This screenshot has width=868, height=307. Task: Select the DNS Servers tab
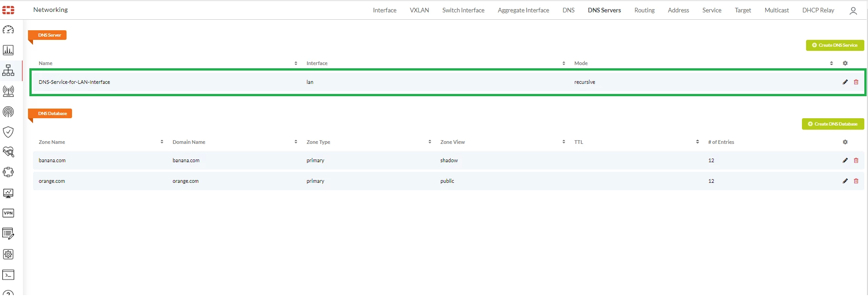pyautogui.click(x=604, y=10)
